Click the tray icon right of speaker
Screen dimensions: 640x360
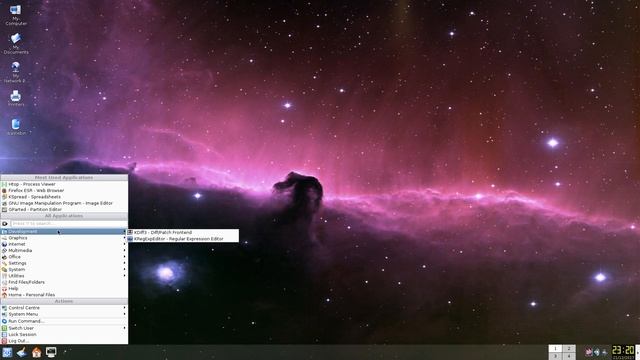[604, 352]
